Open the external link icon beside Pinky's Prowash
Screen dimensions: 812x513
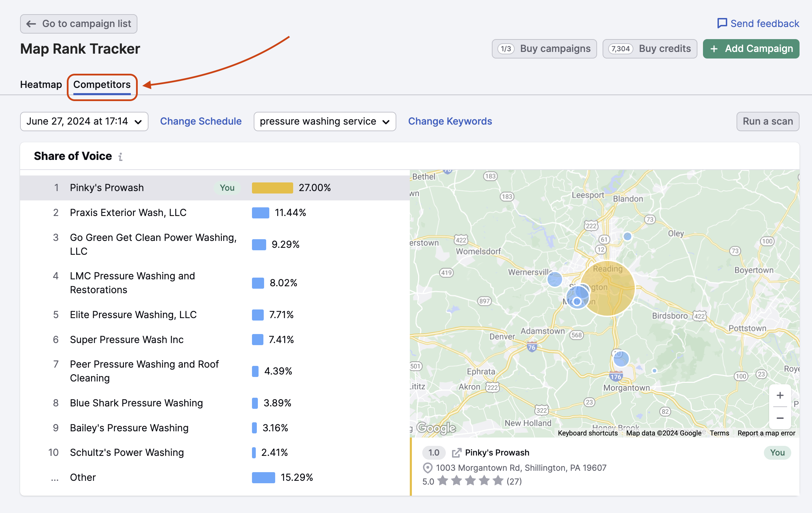tap(457, 453)
